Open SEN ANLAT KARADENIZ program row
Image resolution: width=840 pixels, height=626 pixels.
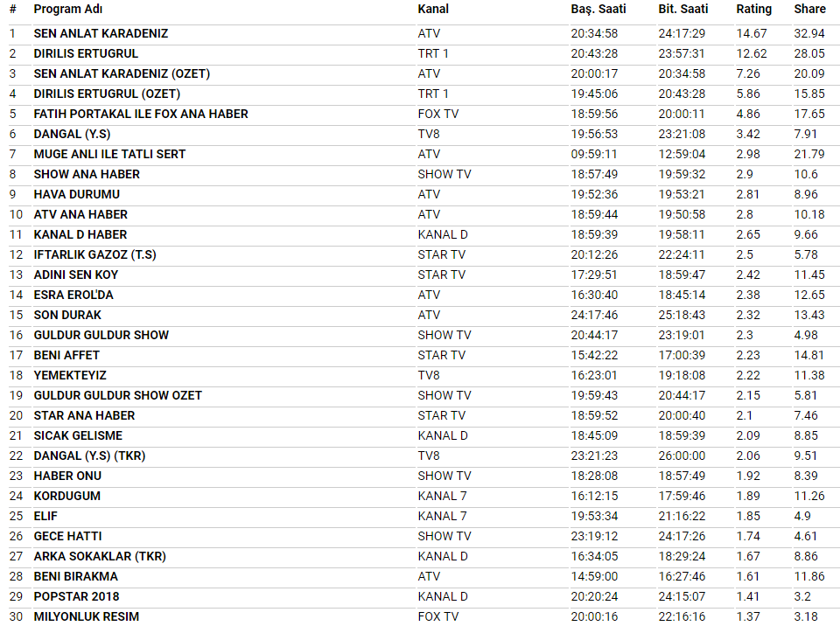[x=101, y=33]
